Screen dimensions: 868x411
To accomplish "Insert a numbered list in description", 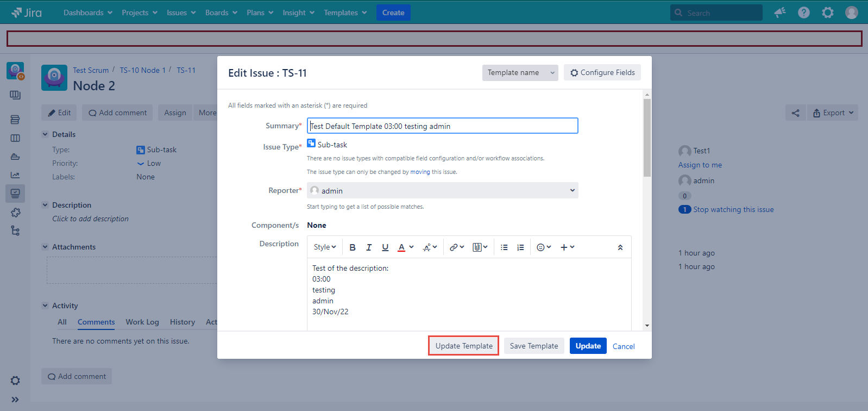I will 520,247.
